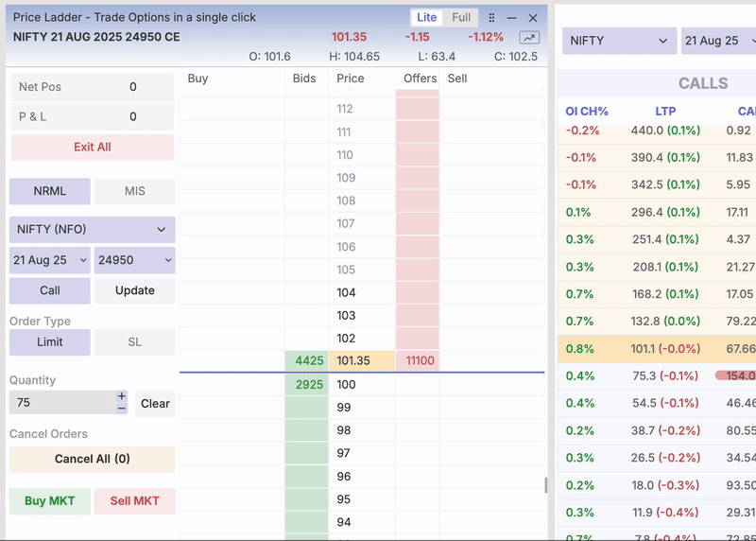This screenshot has height=541, width=756.
Task: Close the Price Ladder window
Action: click(533, 18)
